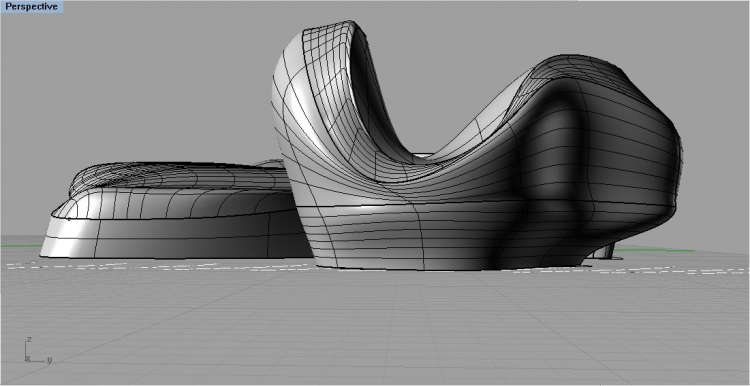Click the green axis line at left edge
This screenshot has height=386, width=750.
[x=22, y=246]
